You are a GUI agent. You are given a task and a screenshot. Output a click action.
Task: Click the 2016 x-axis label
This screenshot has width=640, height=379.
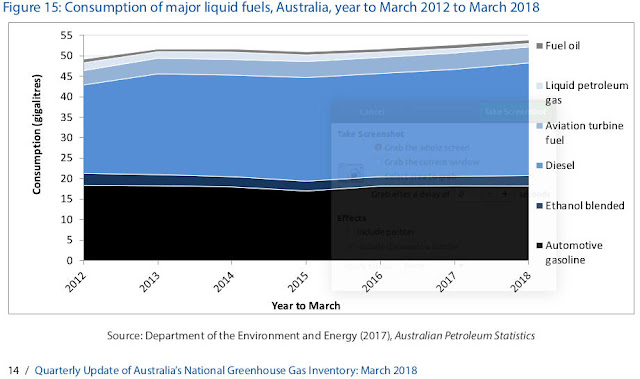pos(372,281)
